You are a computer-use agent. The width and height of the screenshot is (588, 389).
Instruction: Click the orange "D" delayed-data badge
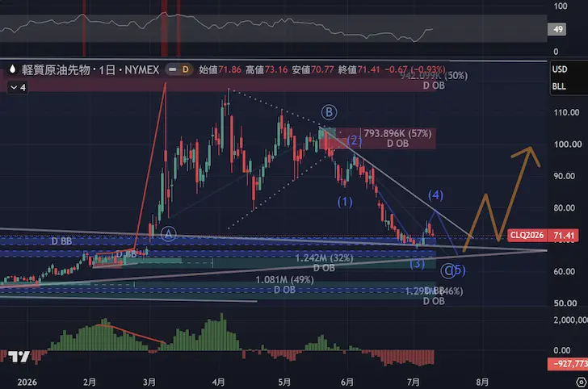click(x=185, y=69)
